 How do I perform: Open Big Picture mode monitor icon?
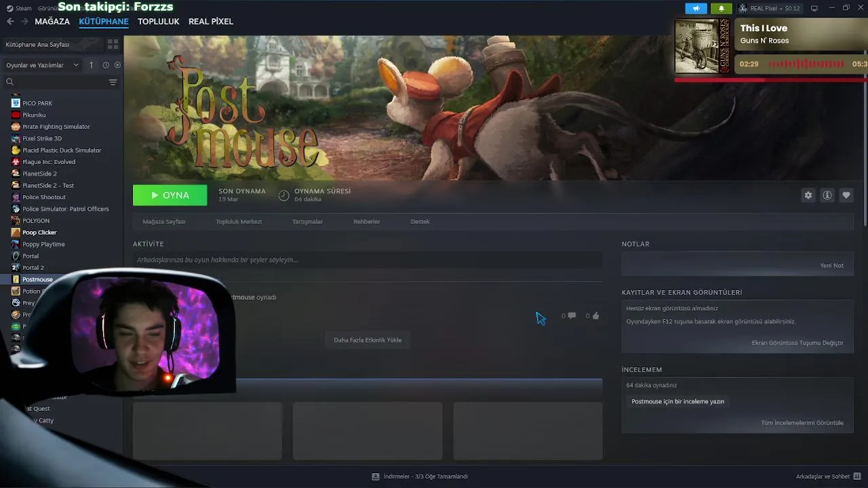coord(814,8)
